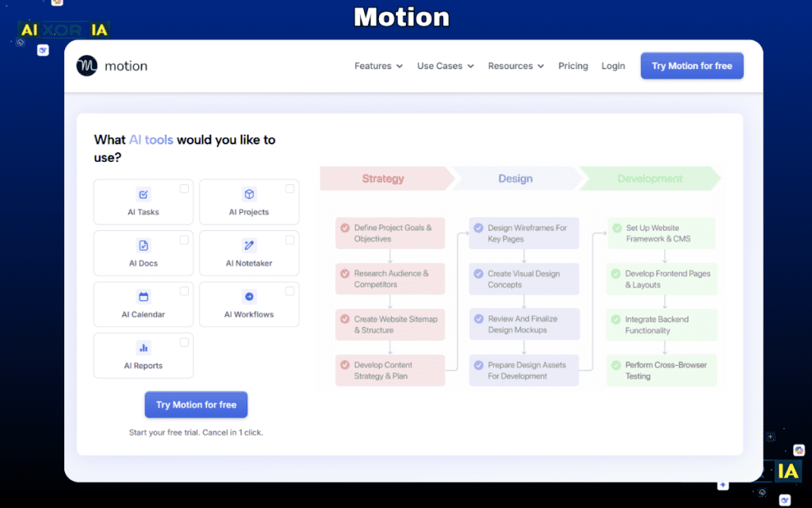This screenshot has height=508, width=812.
Task: Select the AI Tasks checkmark icon
Action: pos(143,194)
